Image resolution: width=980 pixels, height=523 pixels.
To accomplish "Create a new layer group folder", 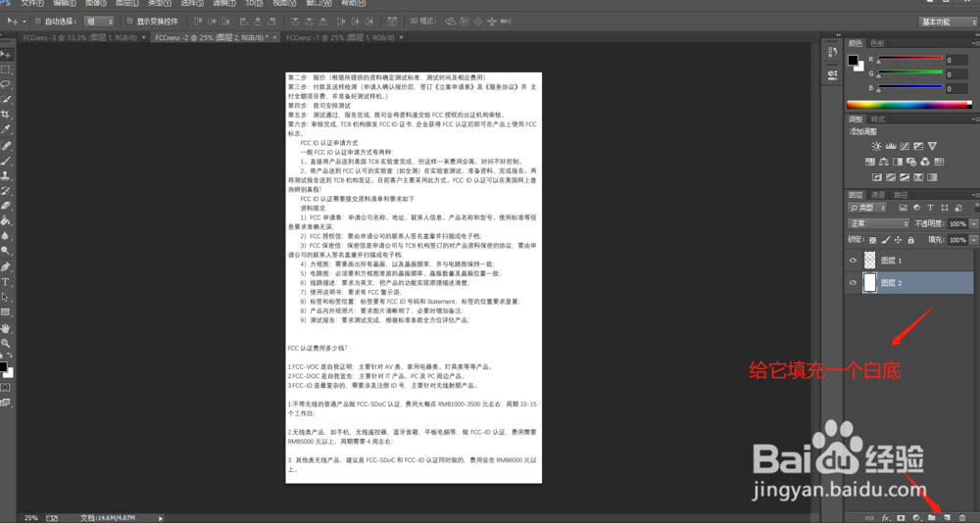I will [x=931, y=518].
